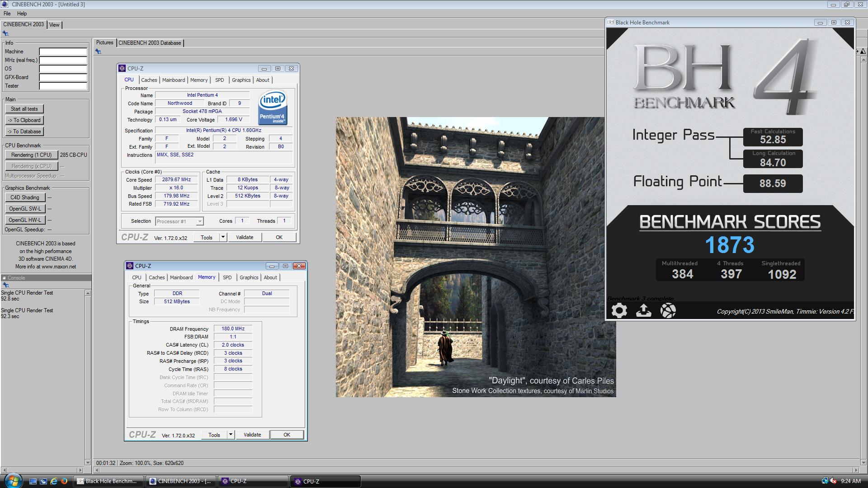Click DRAM Frequency value 180.0 MHz
Image resolution: width=868 pixels, height=488 pixels.
[233, 328]
